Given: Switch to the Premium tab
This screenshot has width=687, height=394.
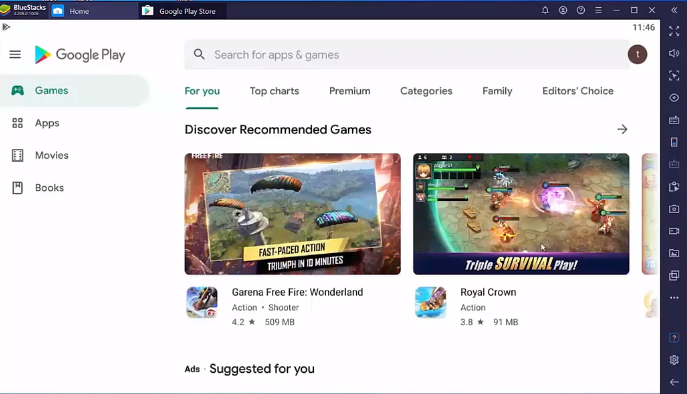Looking at the screenshot, I should click(x=350, y=91).
